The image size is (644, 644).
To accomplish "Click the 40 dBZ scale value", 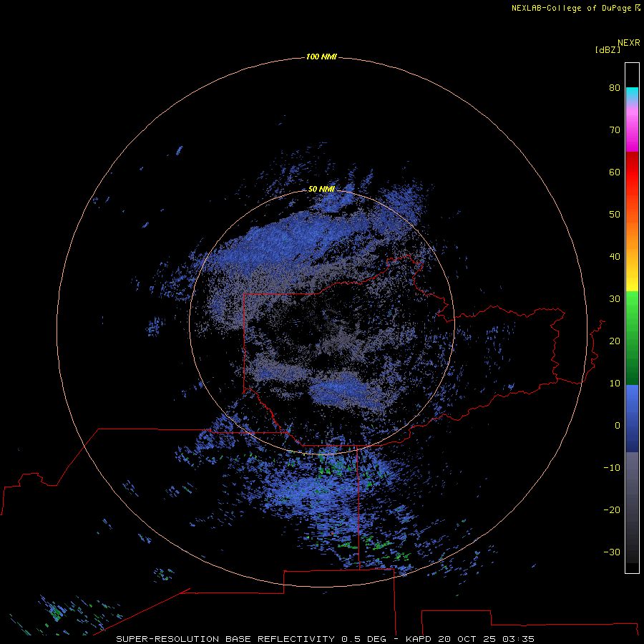I will [615, 257].
